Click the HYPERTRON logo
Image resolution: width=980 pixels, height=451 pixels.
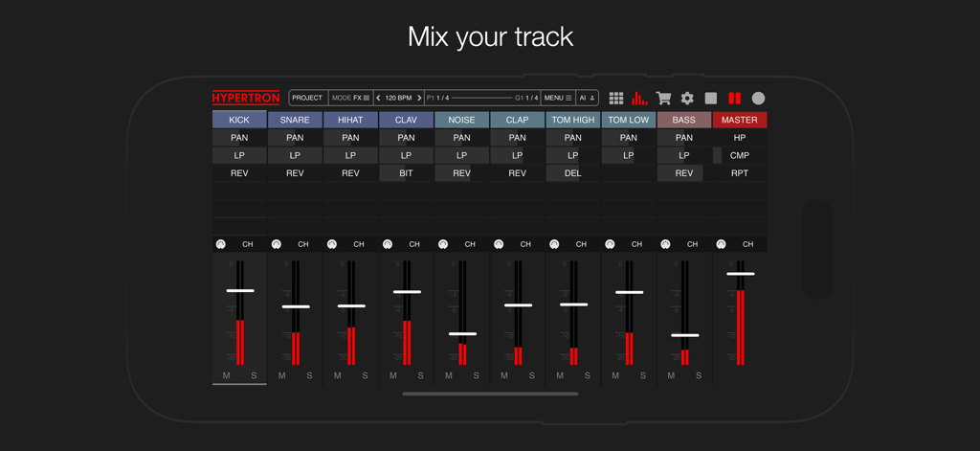coord(246,99)
